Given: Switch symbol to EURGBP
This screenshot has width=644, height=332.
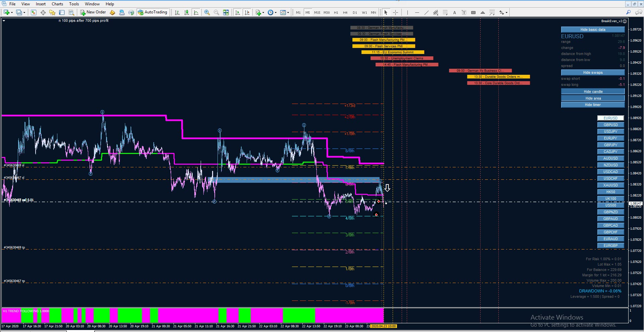Looking at the screenshot, I should point(610,245).
